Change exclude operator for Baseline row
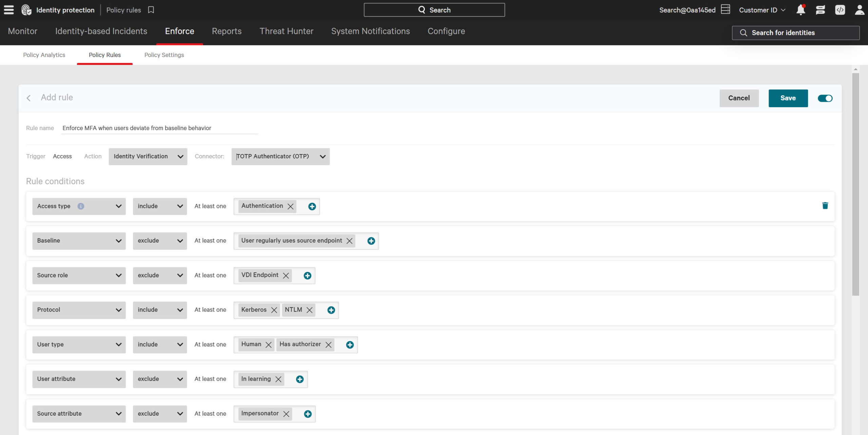The image size is (868, 435). pos(160,241)
